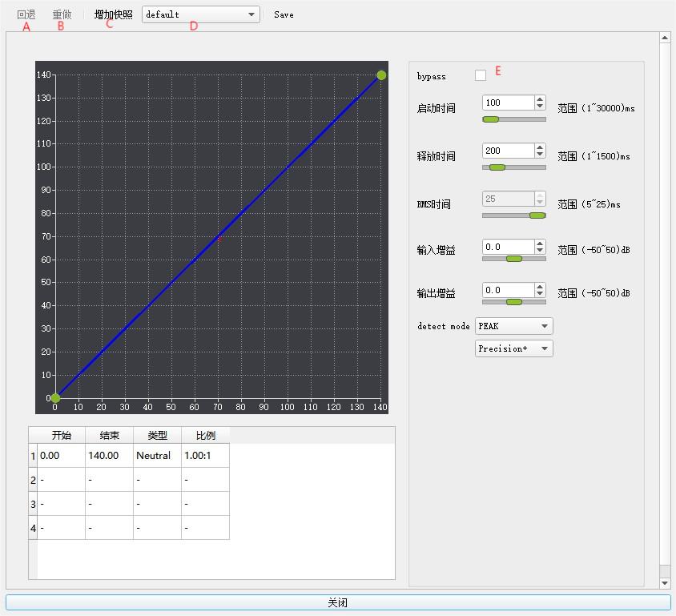This screenshot has width=676, height=616.
Task: Click the Save button
Action: (284, 14)
